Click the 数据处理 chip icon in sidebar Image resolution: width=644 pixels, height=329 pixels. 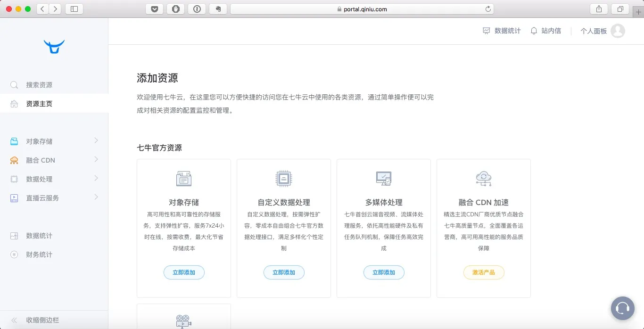pos(14,179)
